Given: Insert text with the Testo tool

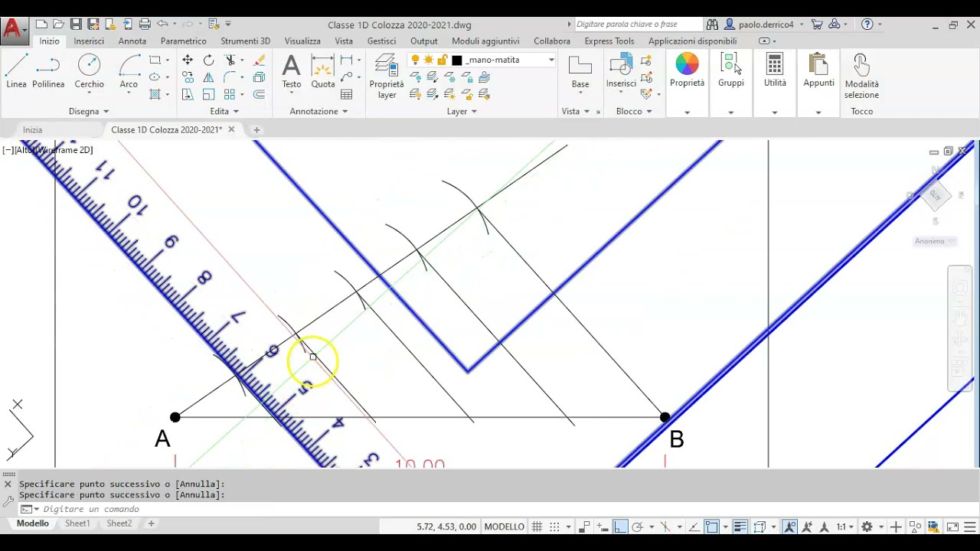Looking at the screenshot, I should 292,71.
